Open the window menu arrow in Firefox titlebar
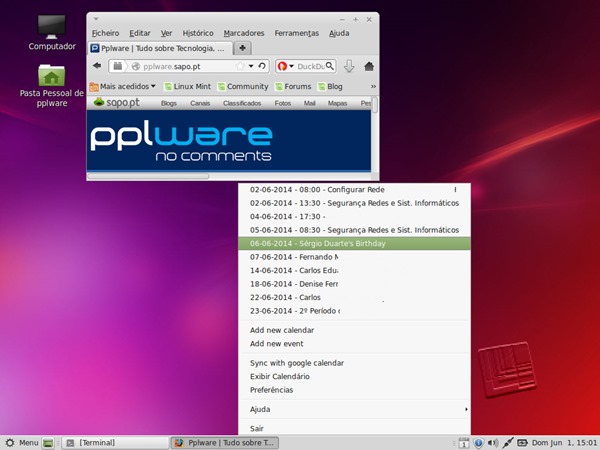 pyautogui.click(x=96, y=19)
